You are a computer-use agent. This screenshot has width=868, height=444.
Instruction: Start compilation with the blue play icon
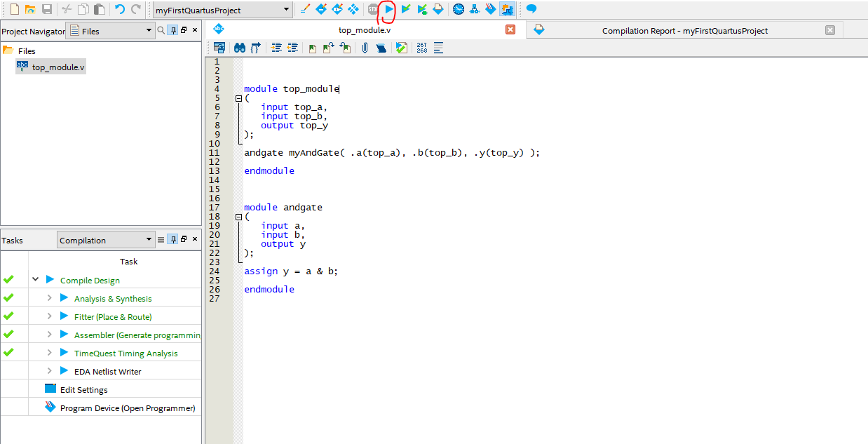[389, 9]
